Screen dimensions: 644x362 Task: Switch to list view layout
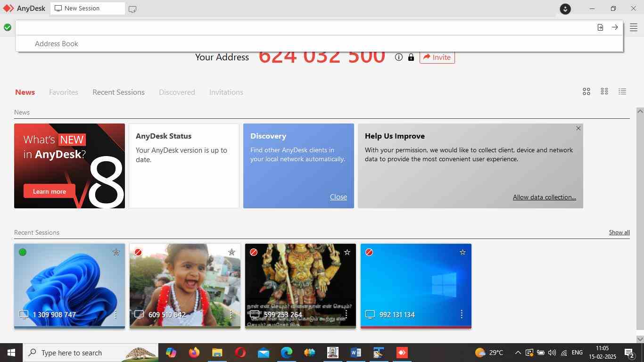click(x=622, y=91)
